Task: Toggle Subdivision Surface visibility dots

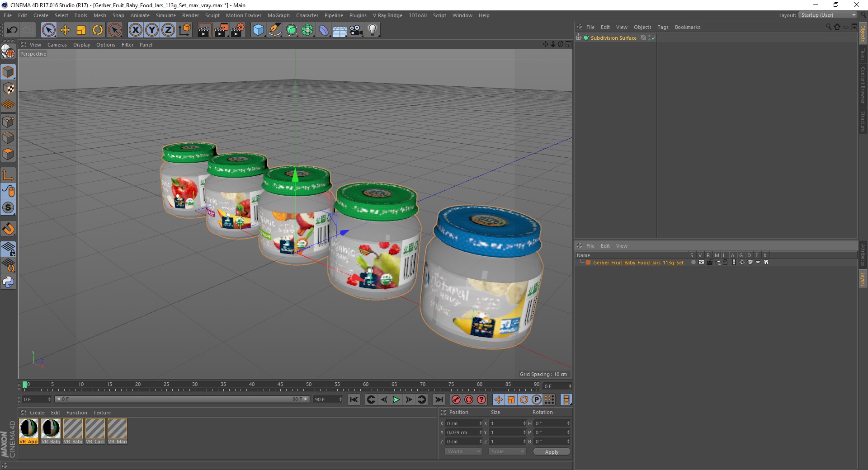Action: coord(649,38)
